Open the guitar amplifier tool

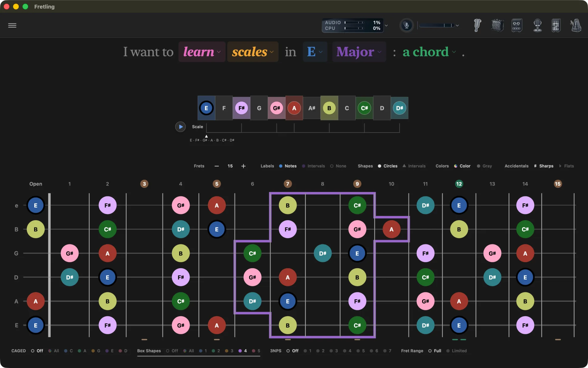click(x=497, y=25)
